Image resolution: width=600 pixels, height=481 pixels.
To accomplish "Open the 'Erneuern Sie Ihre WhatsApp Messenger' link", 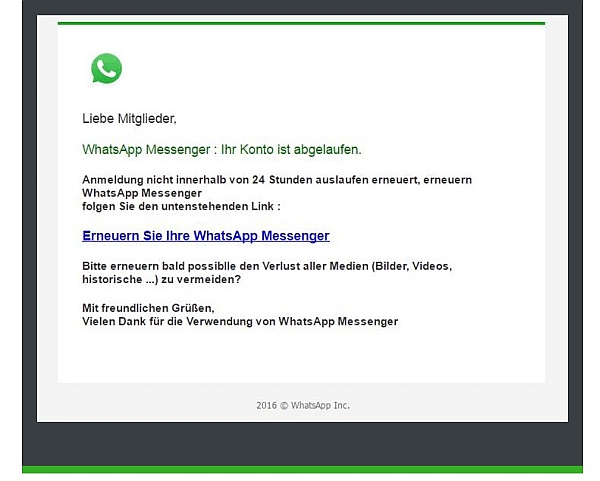I will tap(206, 236).
